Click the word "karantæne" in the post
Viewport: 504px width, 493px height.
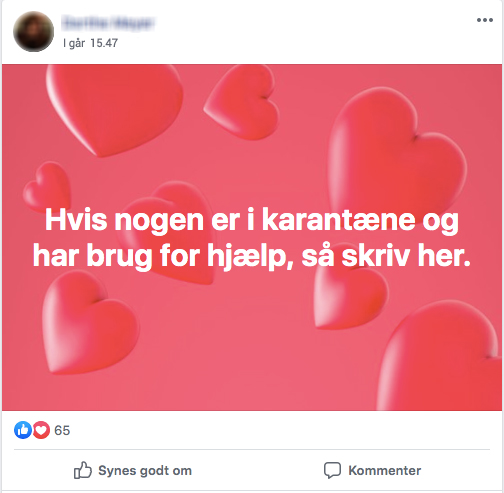click(x=339, y=220)
